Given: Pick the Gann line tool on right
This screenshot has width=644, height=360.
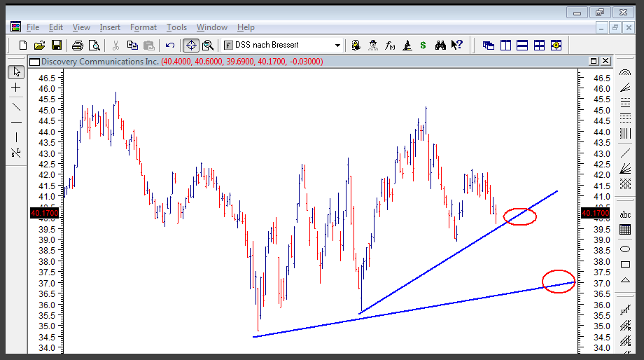Looking at the screenshot, I should pos(625,153).
